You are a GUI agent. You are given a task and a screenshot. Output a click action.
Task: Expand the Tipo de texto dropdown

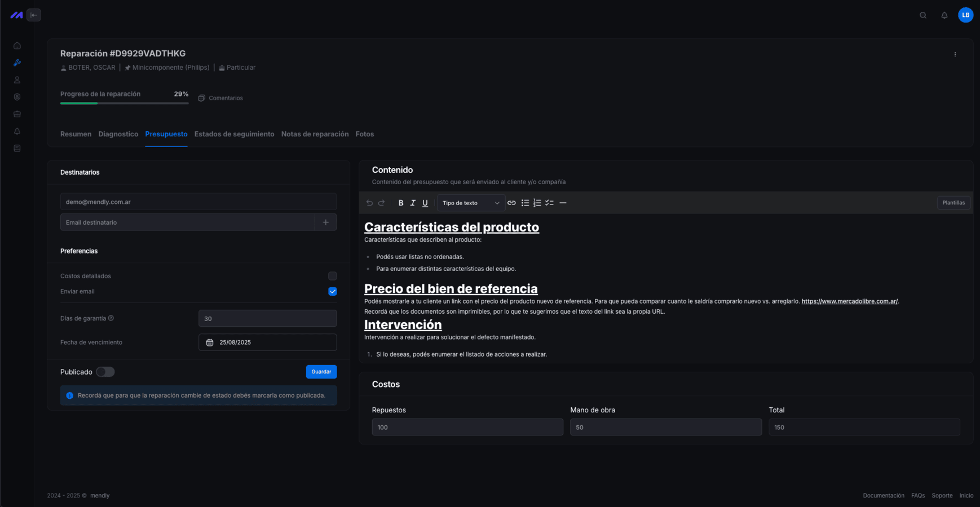(470, 203)
